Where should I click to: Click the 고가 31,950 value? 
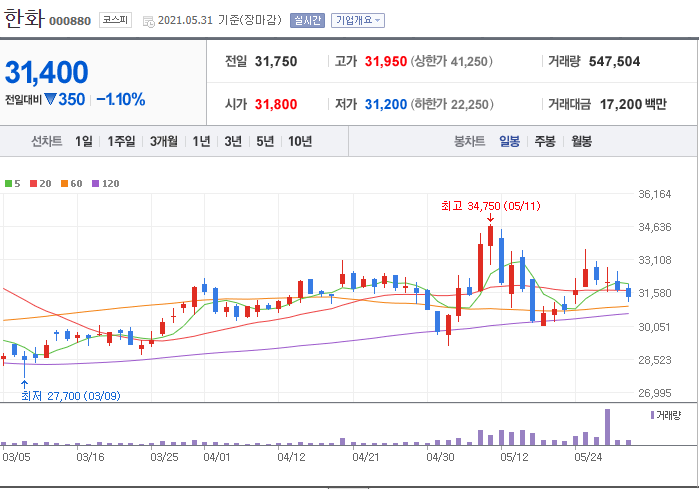386,62
